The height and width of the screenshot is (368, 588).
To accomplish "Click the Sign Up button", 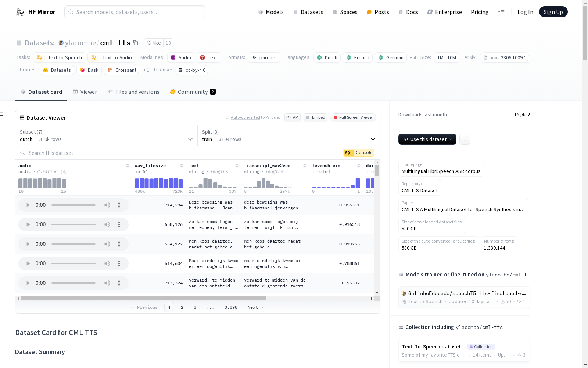I will [553, 12].
